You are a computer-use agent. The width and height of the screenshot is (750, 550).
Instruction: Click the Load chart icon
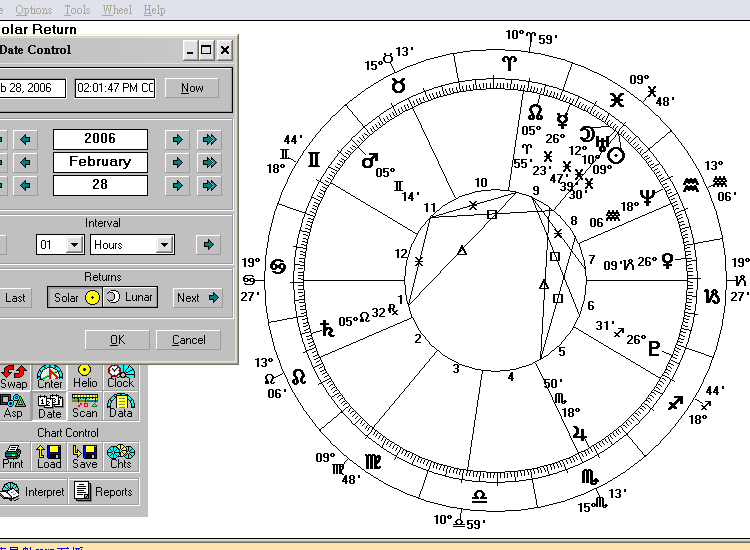49,457
